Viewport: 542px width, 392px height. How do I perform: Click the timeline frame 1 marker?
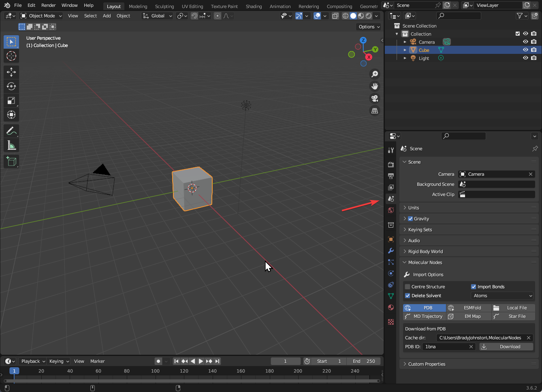(14, 371)
